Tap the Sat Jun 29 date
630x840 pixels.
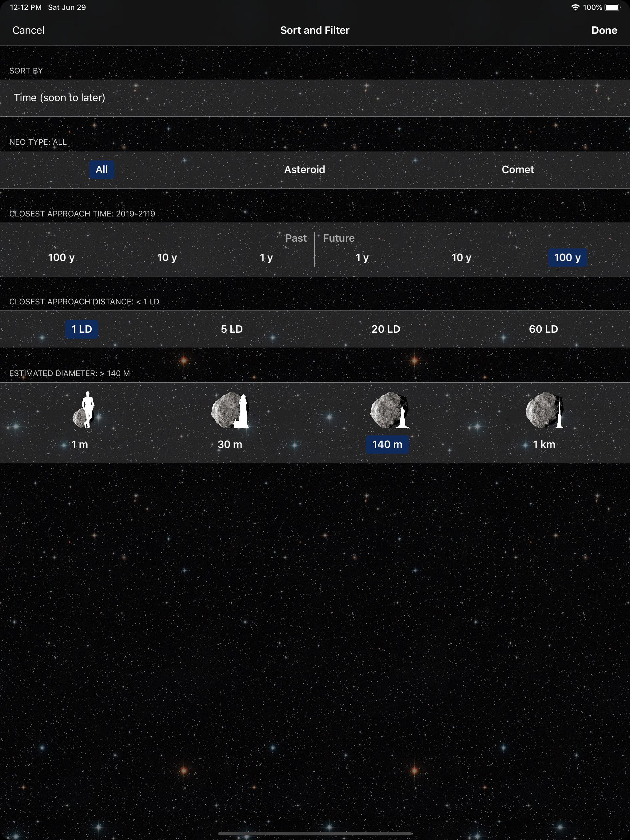click(67, 7)
